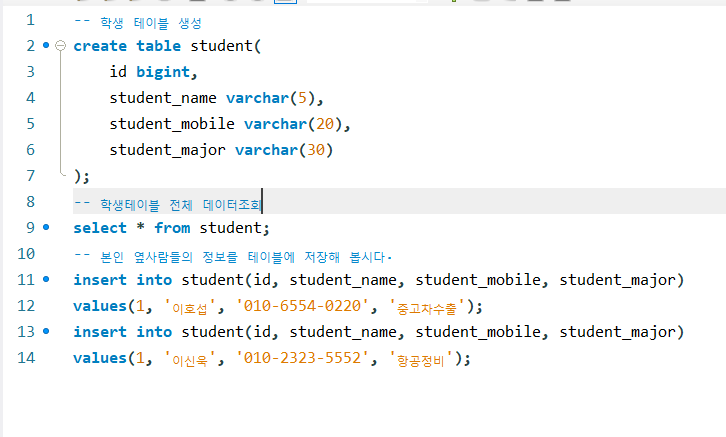
Task: Click line number 10 in the gutter
Action: point(26,254)
